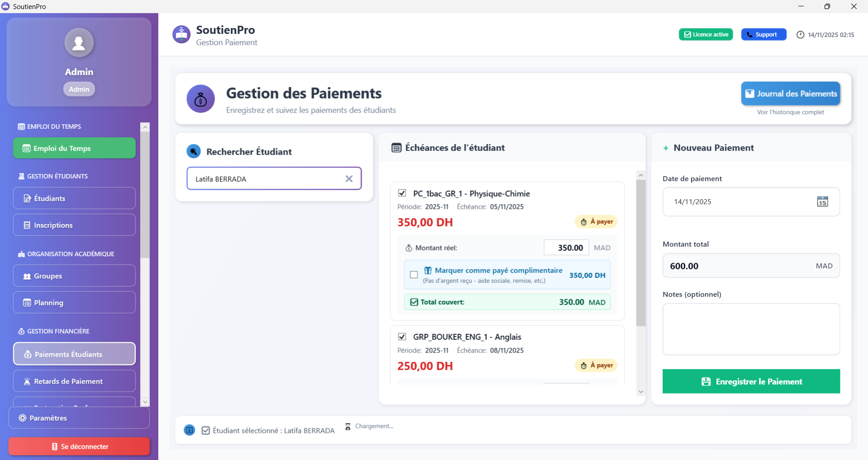The image size is (868, 460).
Task: Open the Retards de Paiement page
Action: pos(74,381)
